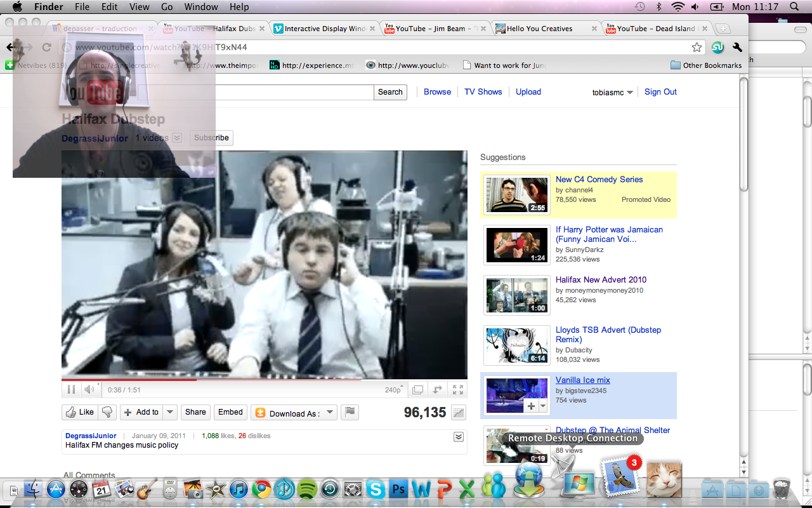Flag this video with the flag icon
Screen dimensions: 812x508
click(x=350, y=412)
